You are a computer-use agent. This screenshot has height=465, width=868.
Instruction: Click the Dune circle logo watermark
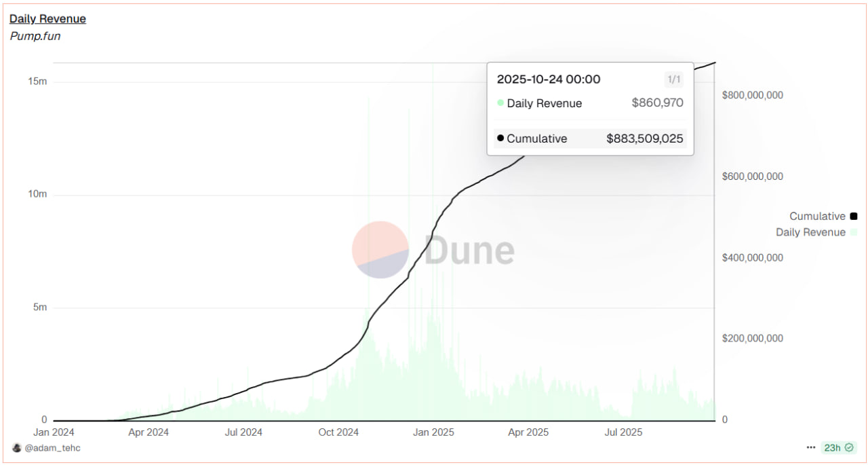click(x=380, y=250)
